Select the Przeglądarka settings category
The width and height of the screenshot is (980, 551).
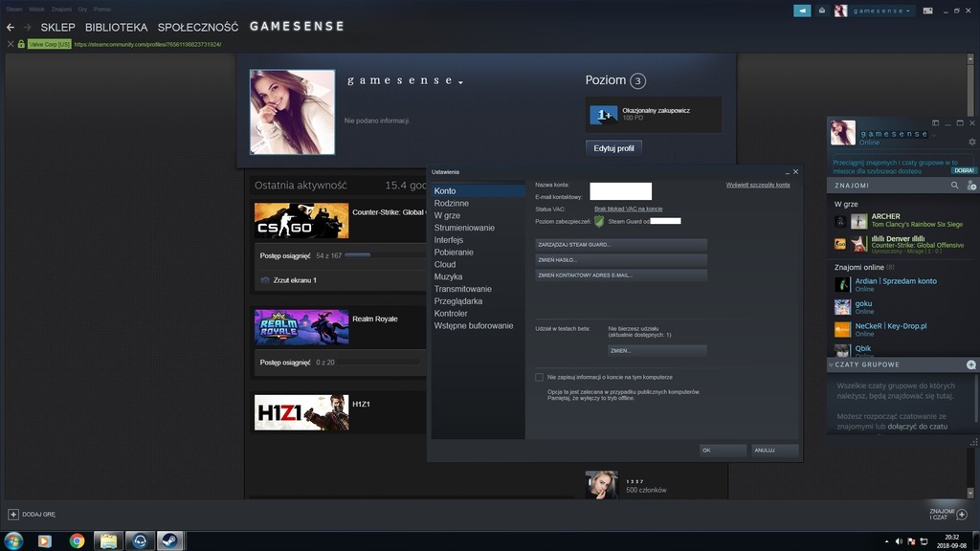[x=479, y=301]
